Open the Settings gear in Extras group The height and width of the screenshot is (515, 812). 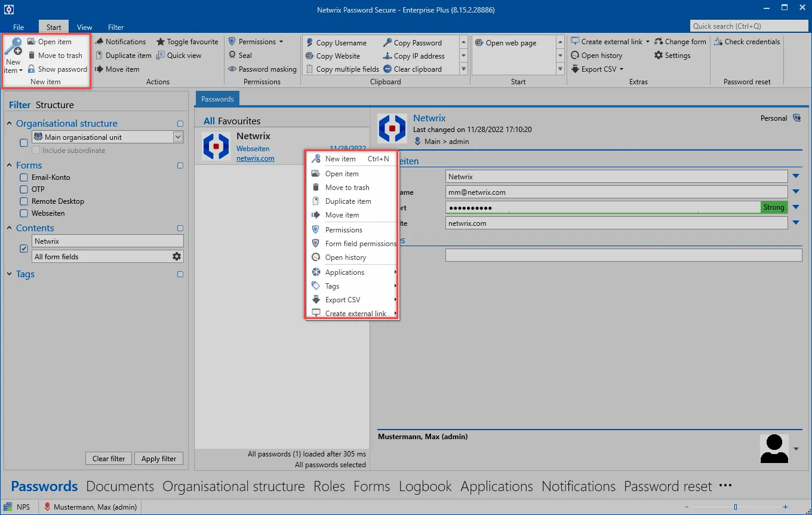pos(659,55)
